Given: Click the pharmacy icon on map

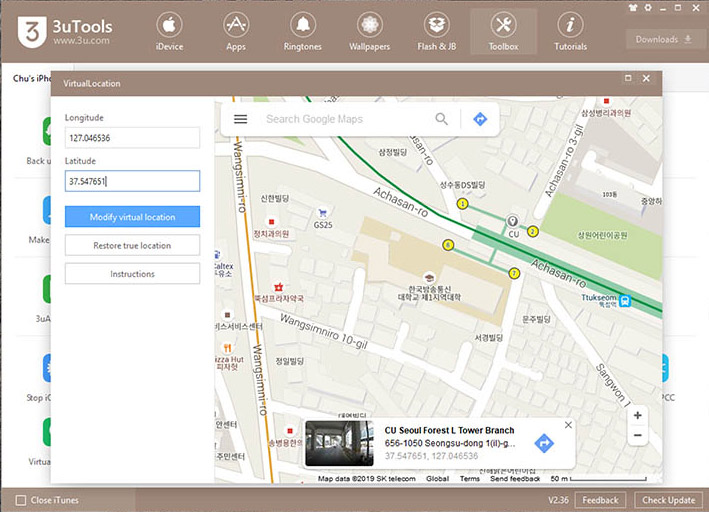Looking at the screenshot, I should point(279,287).
